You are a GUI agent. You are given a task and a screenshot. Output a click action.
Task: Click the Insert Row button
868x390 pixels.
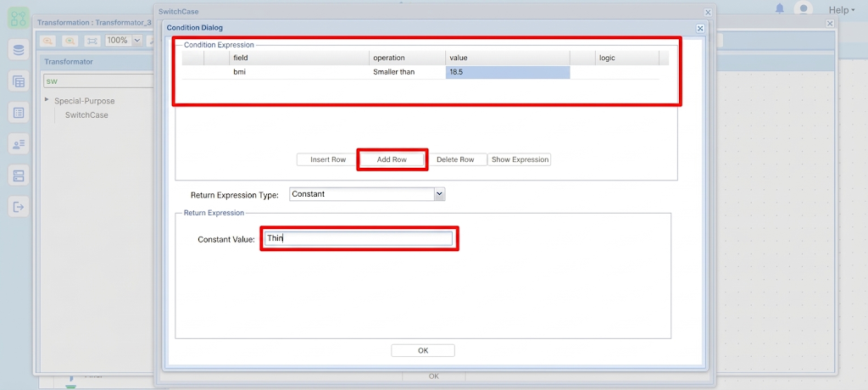pyautogui.click(x=328, y=159)
